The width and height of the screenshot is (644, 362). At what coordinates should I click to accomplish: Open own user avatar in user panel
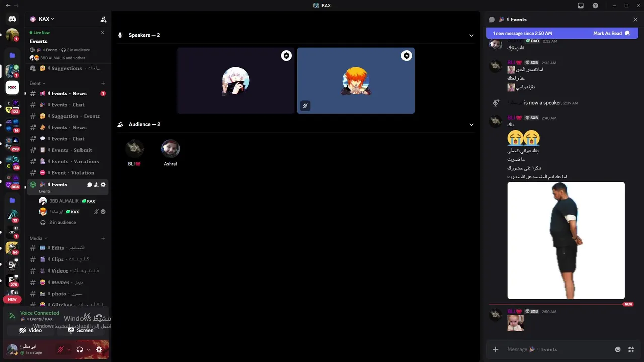pyautogui.click(x=12, y=349)
